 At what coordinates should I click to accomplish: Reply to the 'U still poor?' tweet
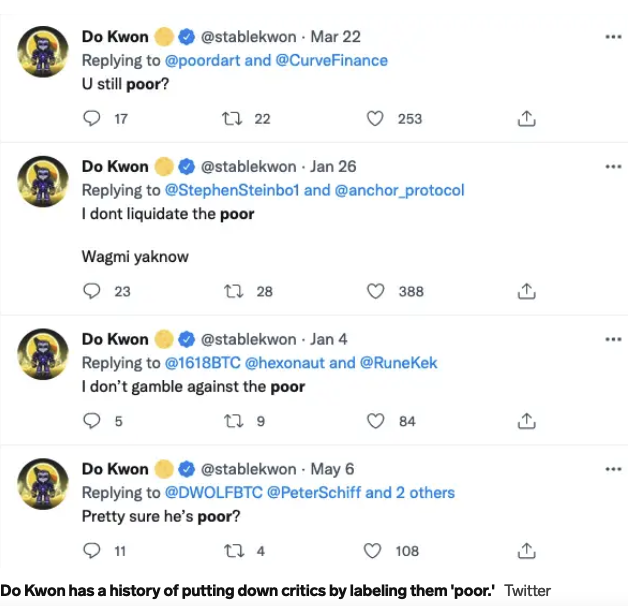(92, 119)
